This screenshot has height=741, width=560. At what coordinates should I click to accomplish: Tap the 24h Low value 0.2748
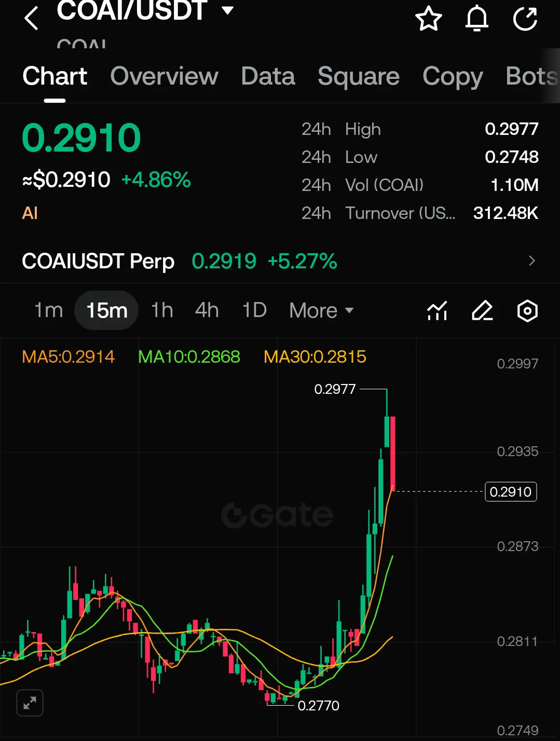point(511,157)
